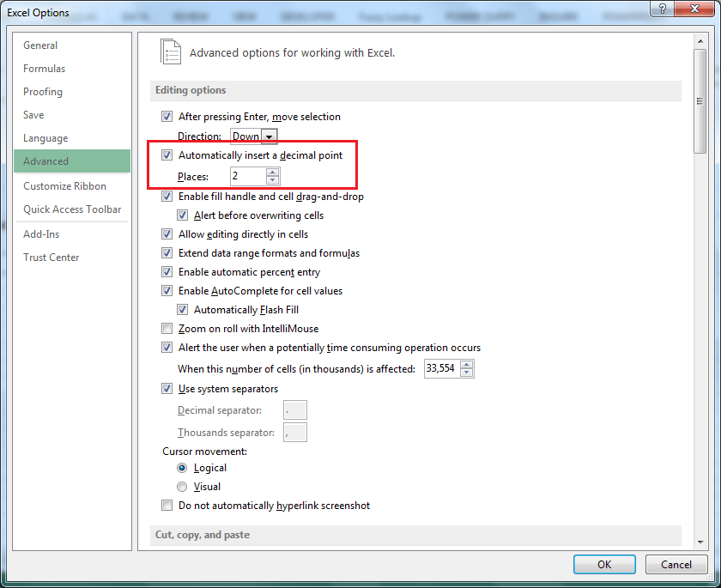The height and width of the screenshot is (588, 721).
Task: Click OK to apply options
Action: (604, 564)
